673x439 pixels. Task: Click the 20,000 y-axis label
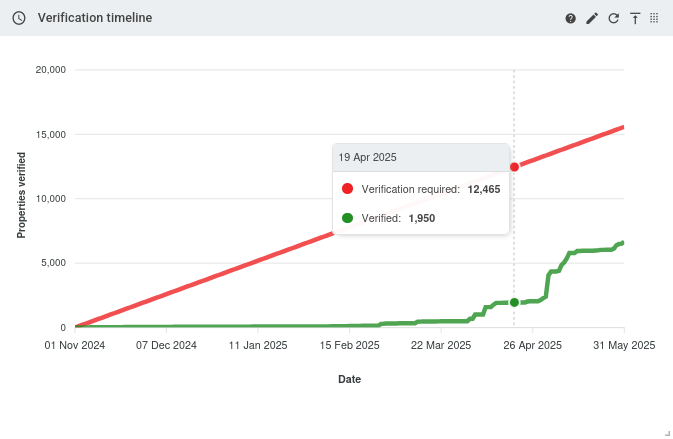50,70
